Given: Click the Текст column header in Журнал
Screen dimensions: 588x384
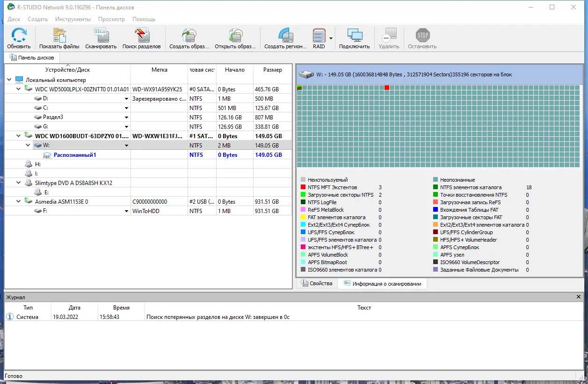Looking at the screenshot, I should tap(364, 308).
